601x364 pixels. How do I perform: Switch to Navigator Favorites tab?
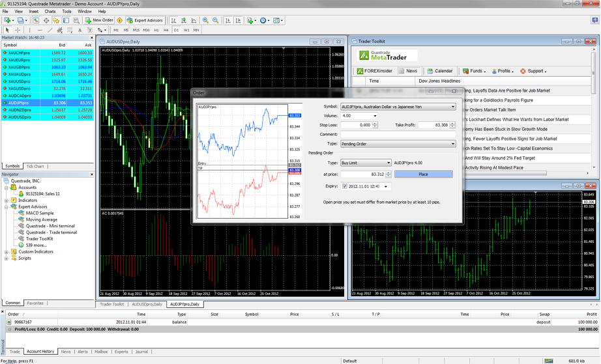(35, 303)
